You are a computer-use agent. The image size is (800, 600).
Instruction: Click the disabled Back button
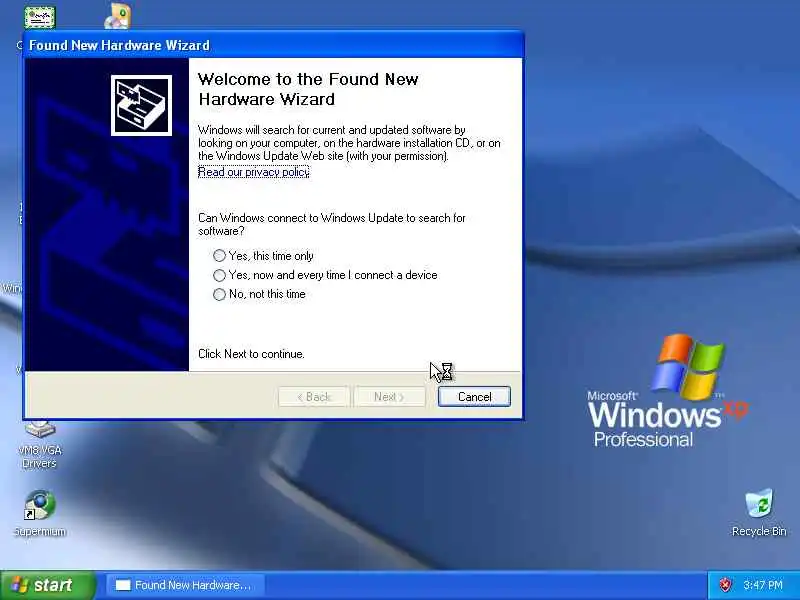314,396
